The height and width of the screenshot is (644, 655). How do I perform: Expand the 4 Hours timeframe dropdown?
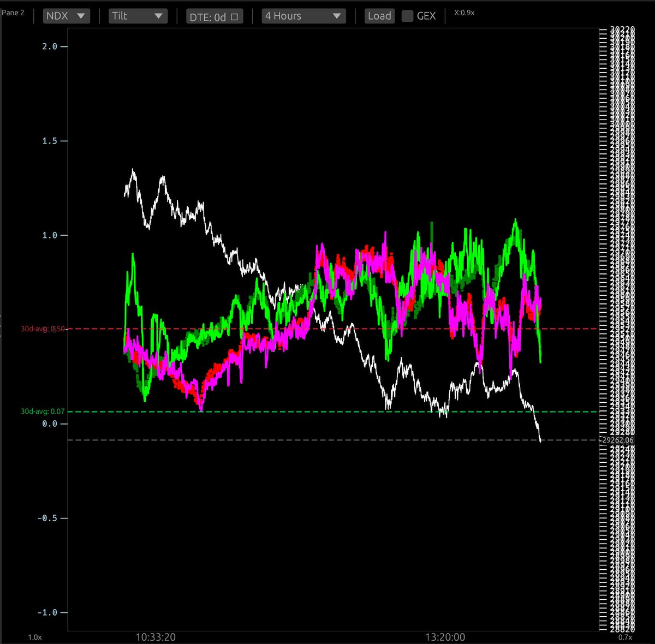(304, 16)
